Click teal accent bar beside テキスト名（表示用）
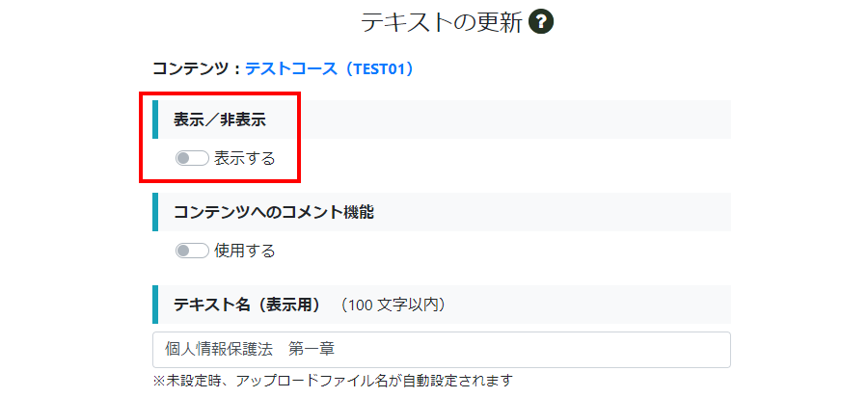Image resolution: width=868 pixels, height=398 pixels. tap(155, 304)
